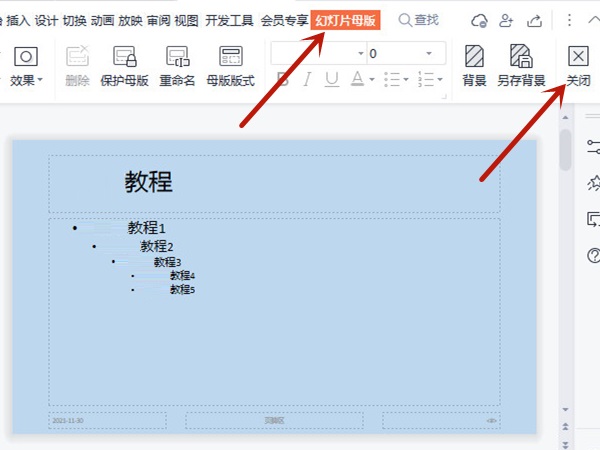The image size is (600, 450).
Task: Select the 幻灯片母版 tab
Action: [345, 20]
